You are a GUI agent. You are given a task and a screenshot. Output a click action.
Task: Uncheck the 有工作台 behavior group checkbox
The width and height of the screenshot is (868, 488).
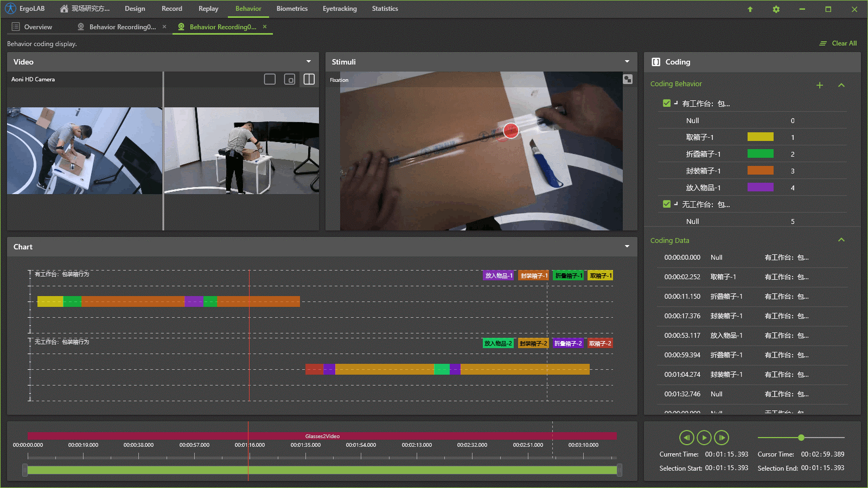click(667, 103)
